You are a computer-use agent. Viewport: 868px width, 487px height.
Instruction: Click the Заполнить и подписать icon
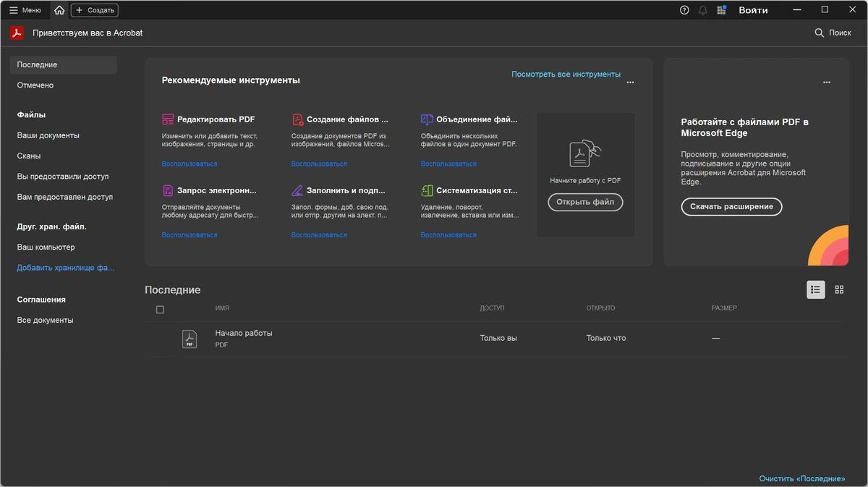(x=297, y=191)
